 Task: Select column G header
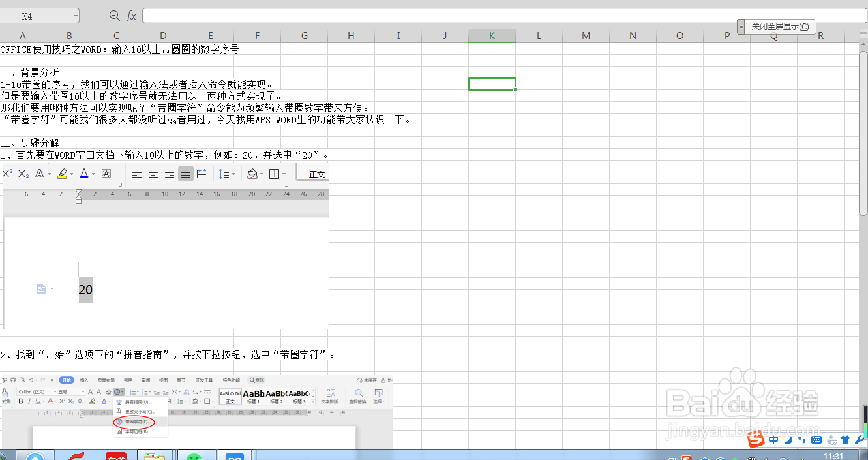pyautogui.click(x=305, y=36)
